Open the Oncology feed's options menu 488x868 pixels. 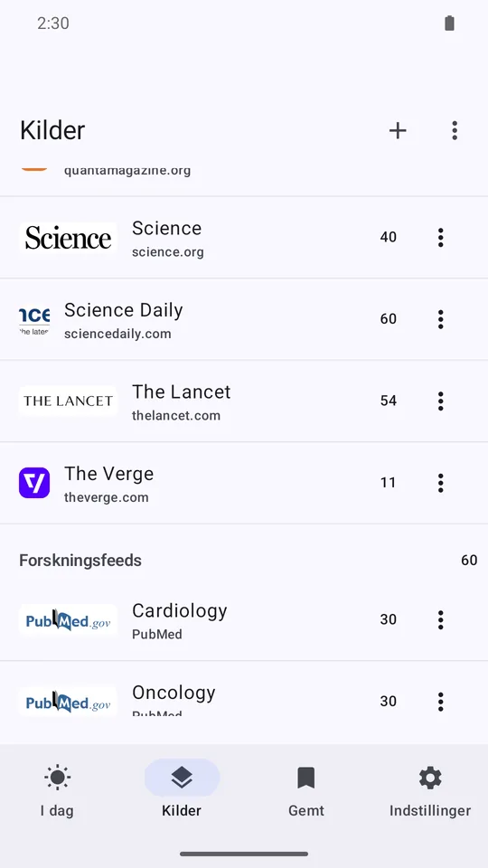point(440,702)
